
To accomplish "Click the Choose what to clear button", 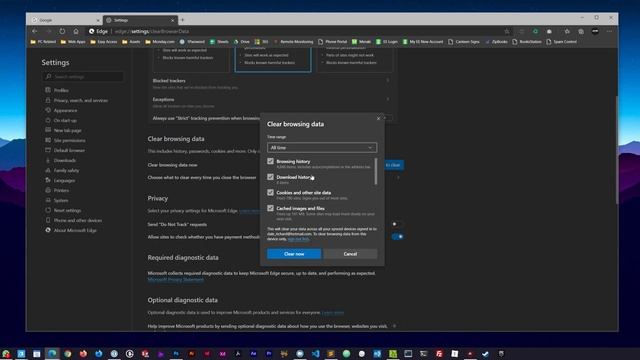I will 394,165.
